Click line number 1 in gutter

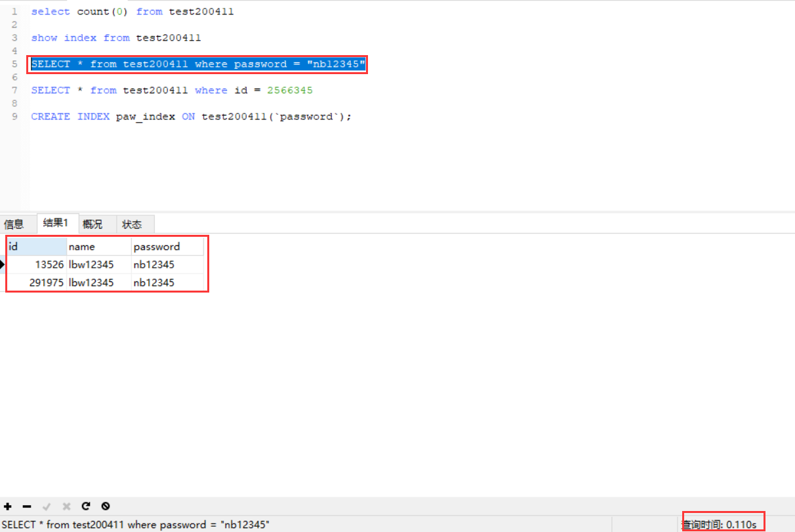point(14,12)
